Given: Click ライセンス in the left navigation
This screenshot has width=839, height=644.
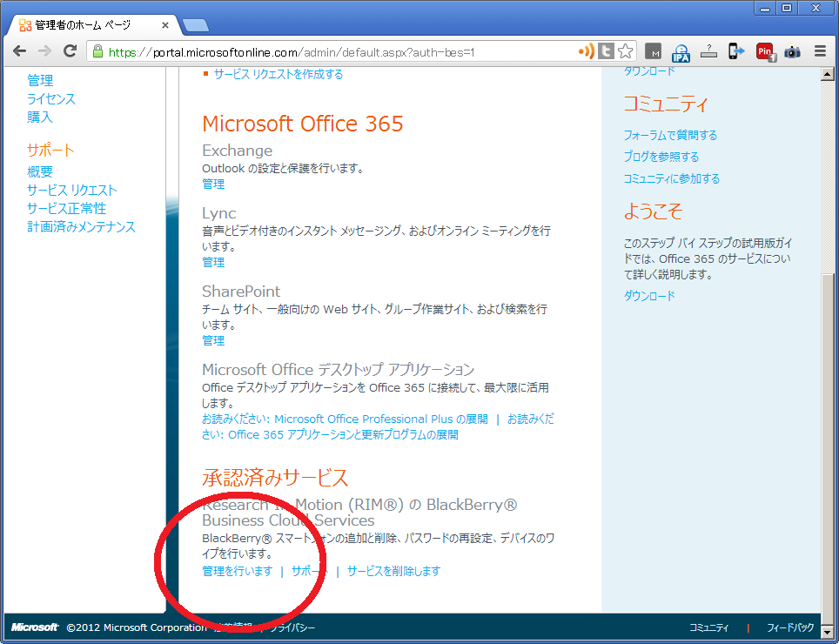Looking at the screenshot, I should click(51, 98).
